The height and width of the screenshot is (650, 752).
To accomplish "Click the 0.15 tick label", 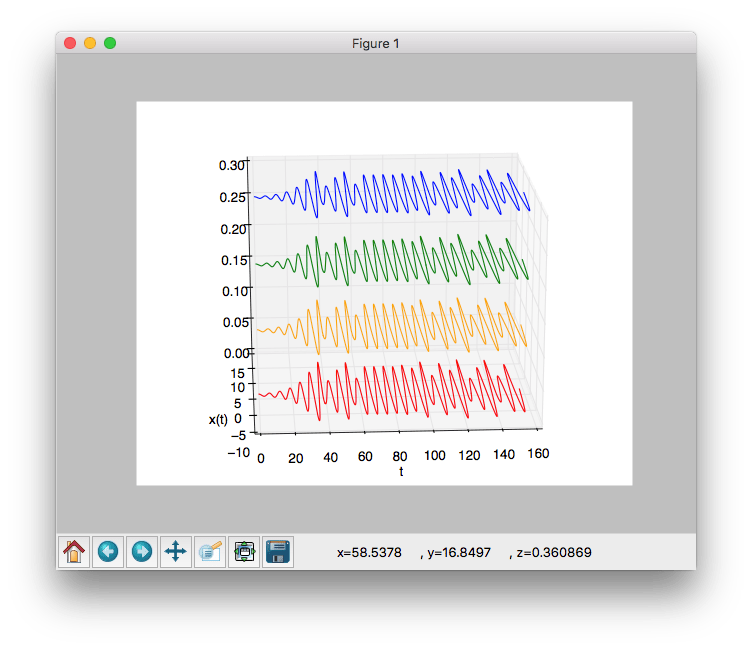I will point(235,260).
